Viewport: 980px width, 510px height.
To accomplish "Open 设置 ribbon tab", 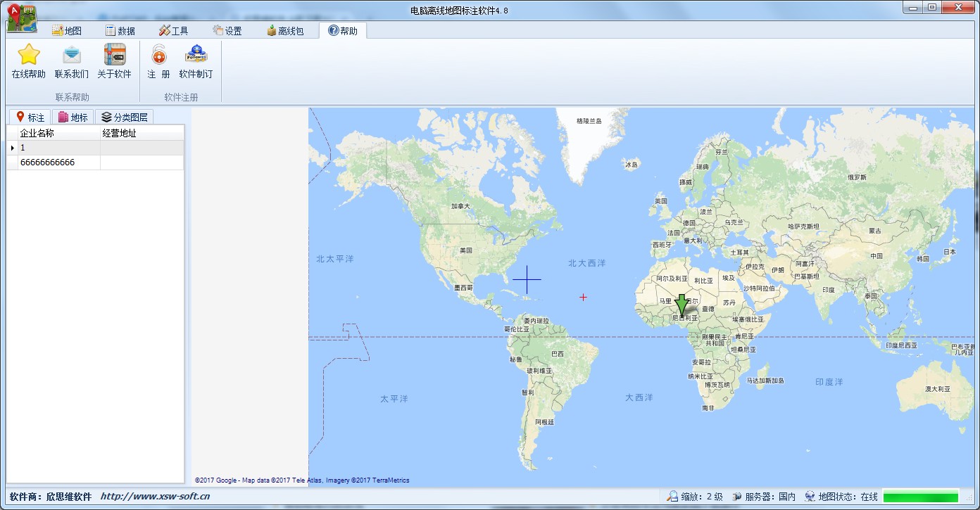I will (x=227, y=31).
